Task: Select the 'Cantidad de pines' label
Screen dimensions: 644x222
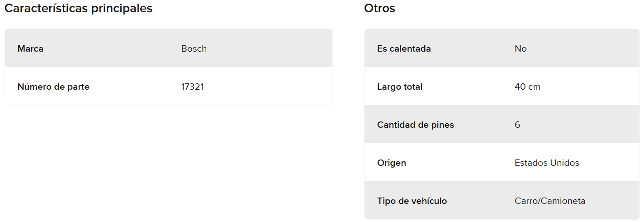Action: pos(416,125)
